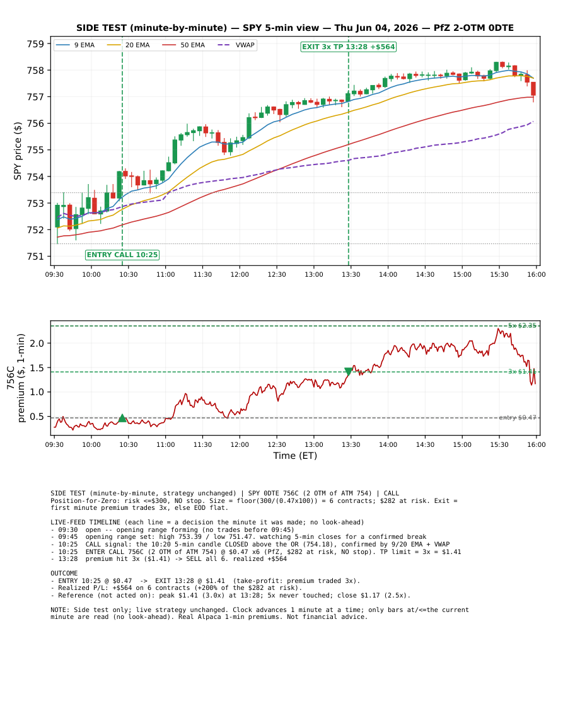The height and width of the screenshot is (728, 563).
Task: Select the ENTRY CALL 10:25 annotation box
Action: click(123, 255)
